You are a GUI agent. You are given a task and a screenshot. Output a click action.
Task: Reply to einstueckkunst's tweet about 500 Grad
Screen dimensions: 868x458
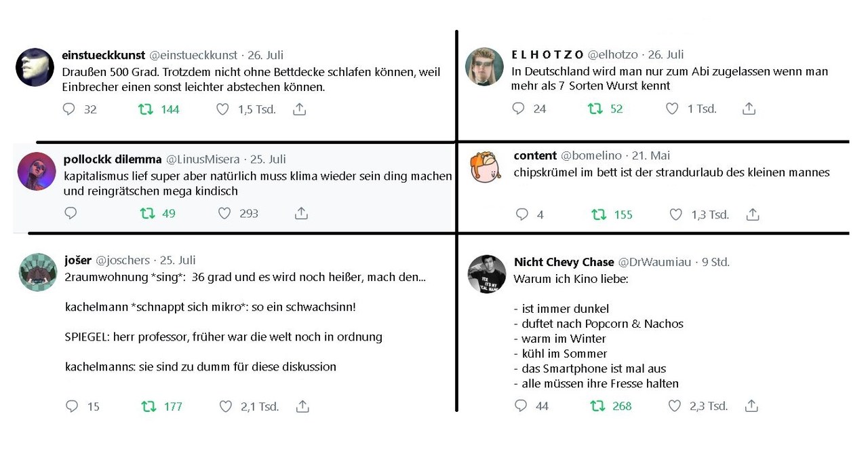click(x=69, y=109)
